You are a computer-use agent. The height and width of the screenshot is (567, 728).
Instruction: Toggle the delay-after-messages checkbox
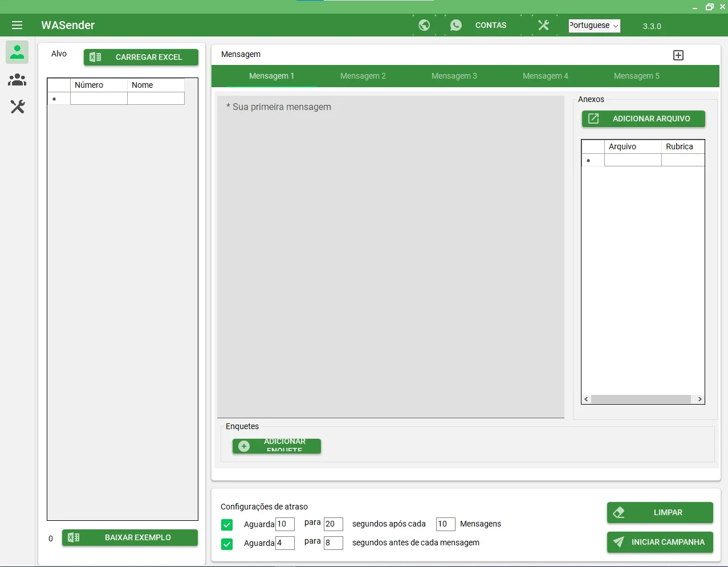227,525
